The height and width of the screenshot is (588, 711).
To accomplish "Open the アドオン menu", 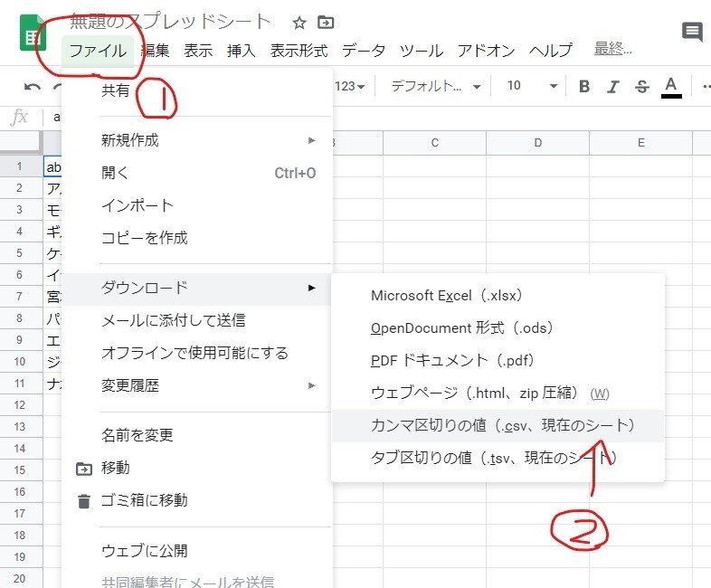I will (486, 51).
